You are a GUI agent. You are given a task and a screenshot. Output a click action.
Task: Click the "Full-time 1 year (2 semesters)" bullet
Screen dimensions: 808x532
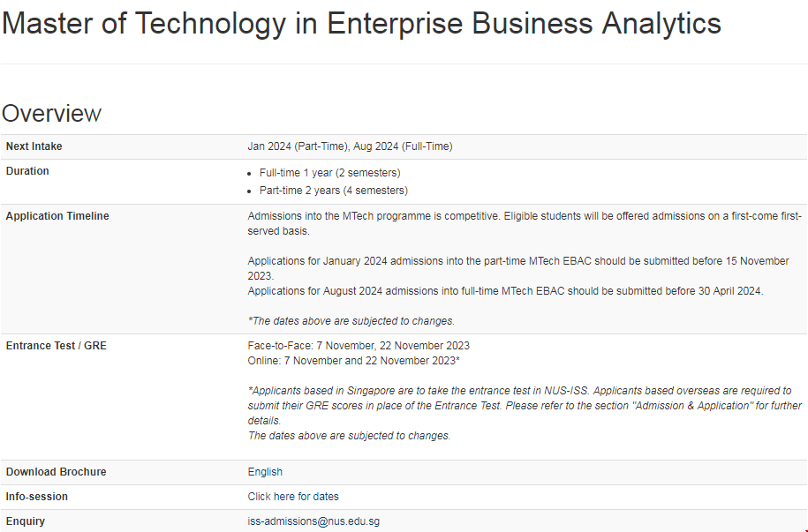[329, 173]
